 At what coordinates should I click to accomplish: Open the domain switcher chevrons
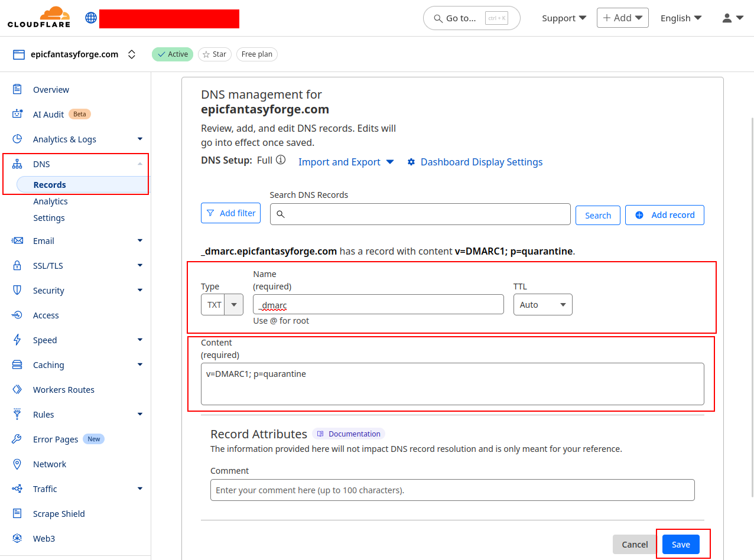tap(132, 54)
